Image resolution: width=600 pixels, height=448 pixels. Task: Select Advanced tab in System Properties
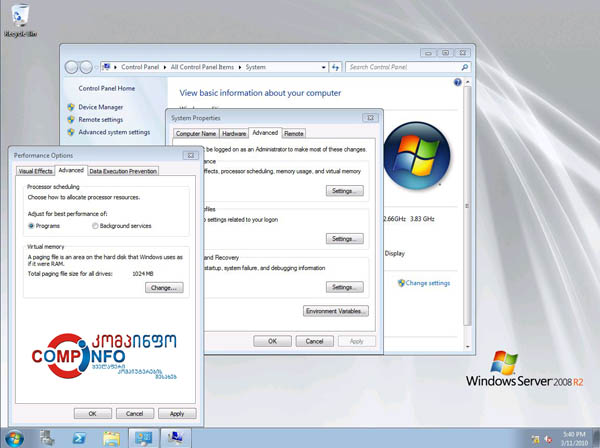coord(265,133)
